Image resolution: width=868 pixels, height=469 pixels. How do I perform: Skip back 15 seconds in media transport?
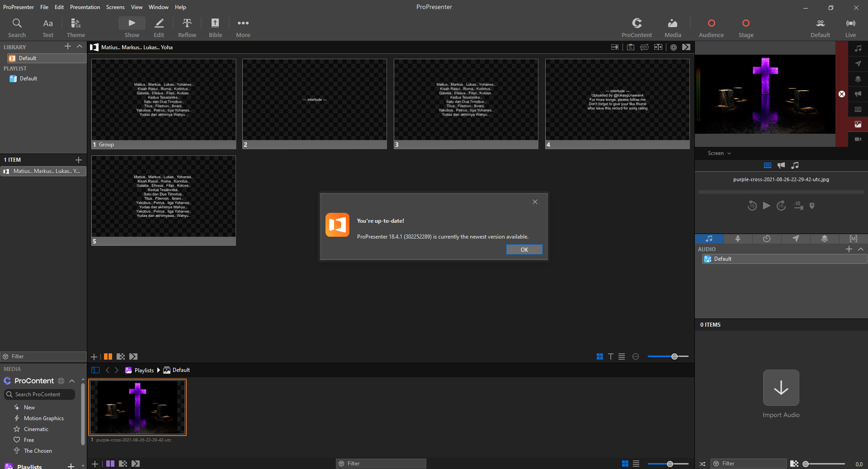(752, 206)
